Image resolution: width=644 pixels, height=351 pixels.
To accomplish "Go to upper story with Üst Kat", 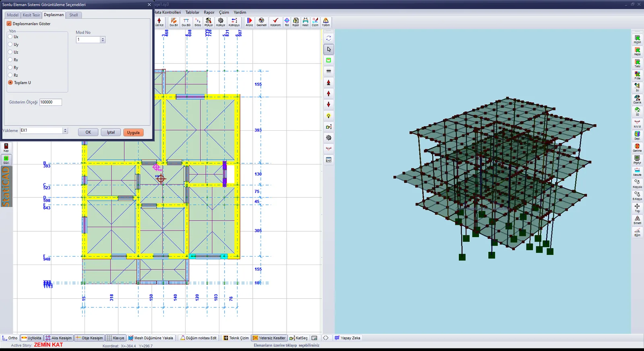I will coord(159,22).
